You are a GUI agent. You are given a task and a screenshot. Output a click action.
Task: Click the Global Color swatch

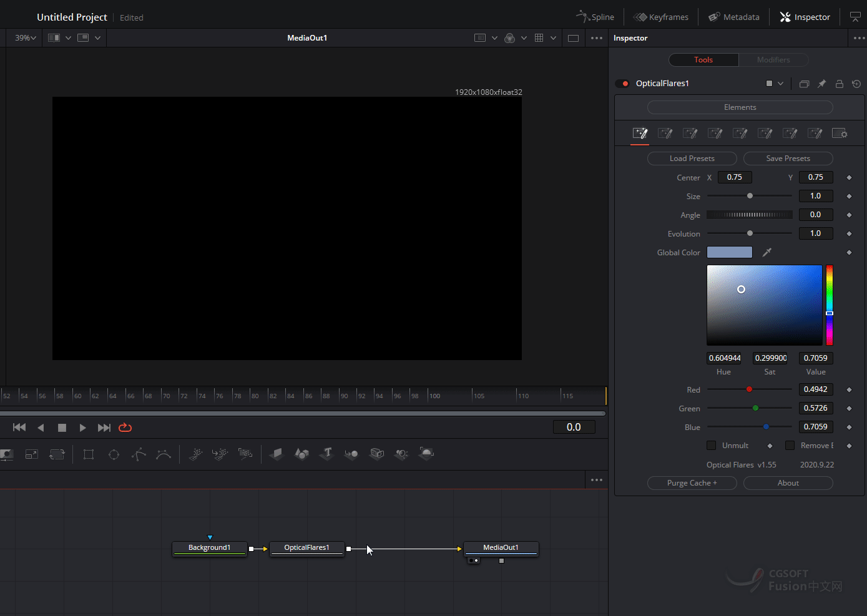click(730, 252)
